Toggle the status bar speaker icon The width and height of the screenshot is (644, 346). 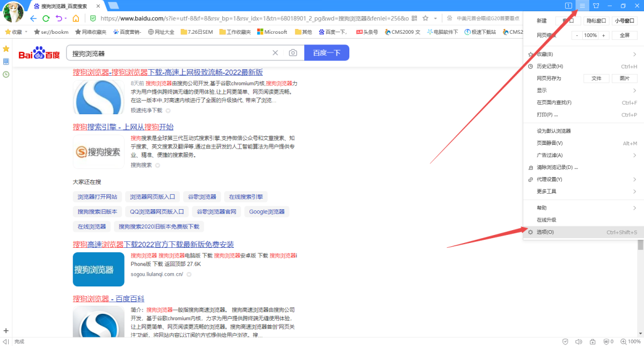pyautogui.click(x=579, y=342)
